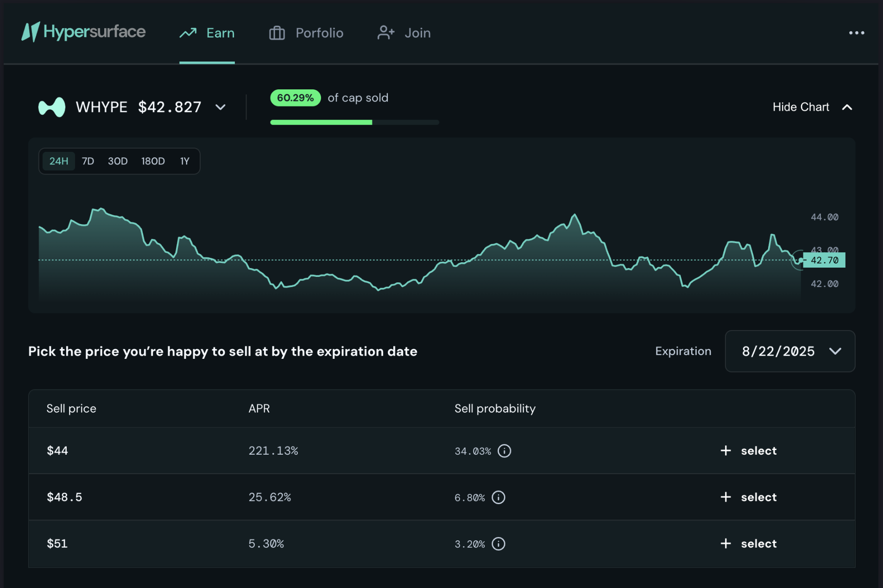Click the 221.13% APR value
Screen dimensions: 883x588
[273, 450]
